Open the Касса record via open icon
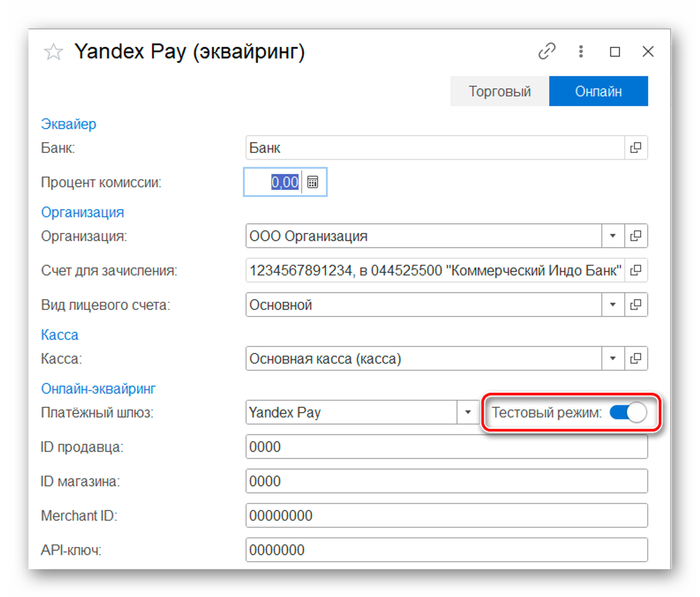Viewport: 700px width, 597px height. pyautogui.click(x=636, y=359)
